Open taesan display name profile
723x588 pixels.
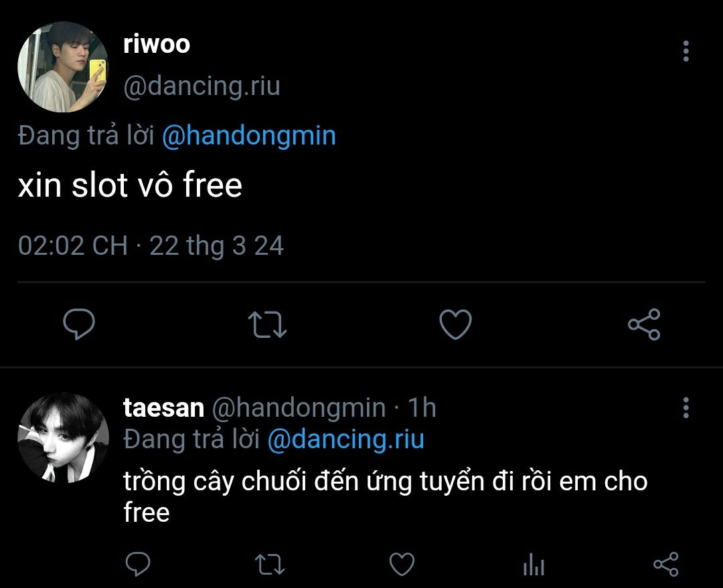(x=164, y=408)
